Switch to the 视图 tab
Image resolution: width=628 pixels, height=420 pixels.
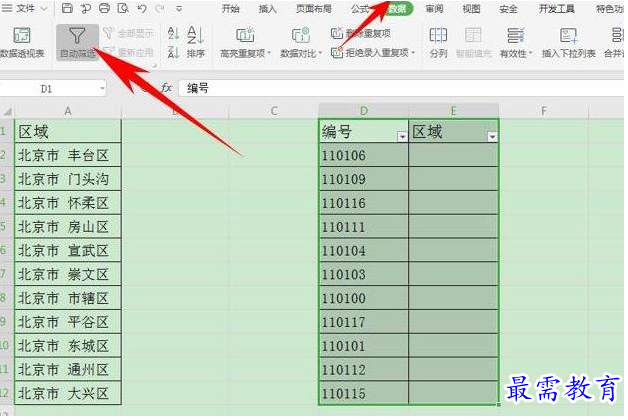point(471,9)
